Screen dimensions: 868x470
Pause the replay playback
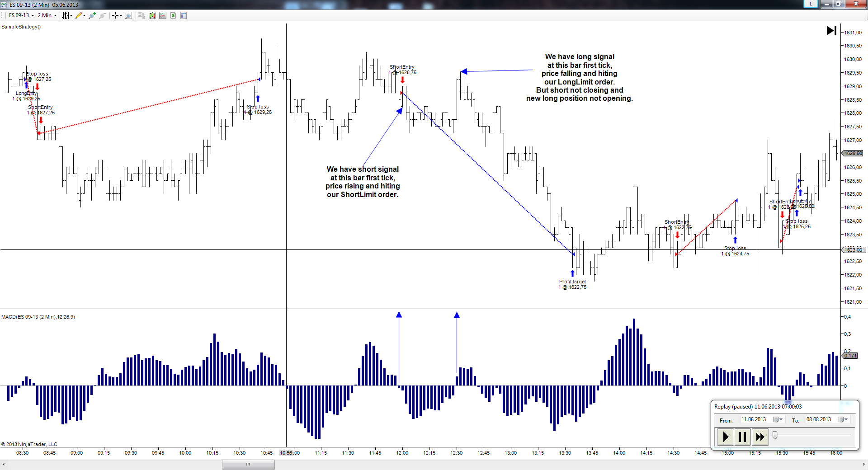pos(742,437)
